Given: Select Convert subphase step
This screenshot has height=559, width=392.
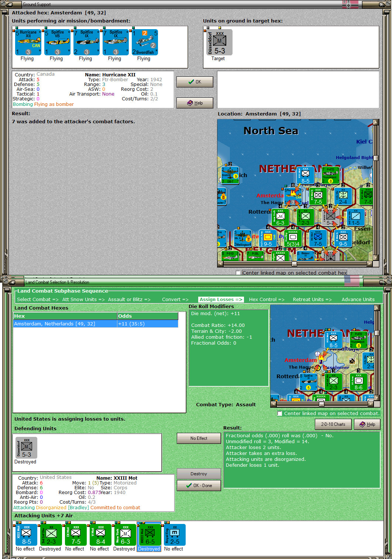Looking at the screenshot, I should pyautogui.click(x=175, y=300).
